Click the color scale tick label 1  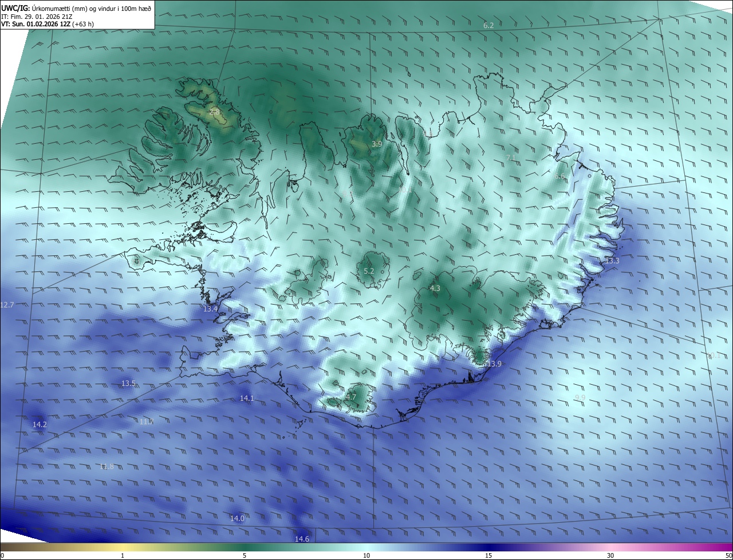123,555
